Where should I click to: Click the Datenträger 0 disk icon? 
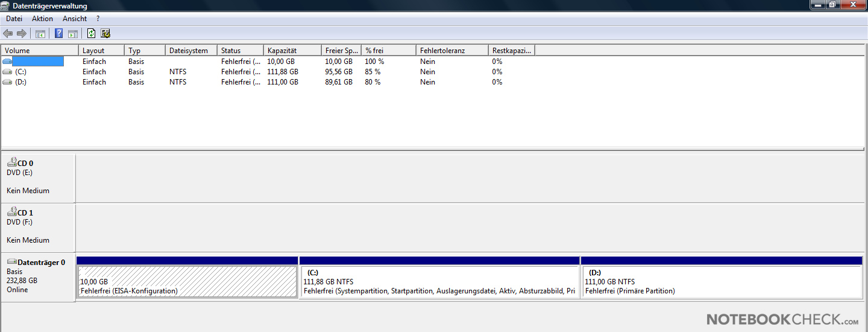[x=11, y=262]
